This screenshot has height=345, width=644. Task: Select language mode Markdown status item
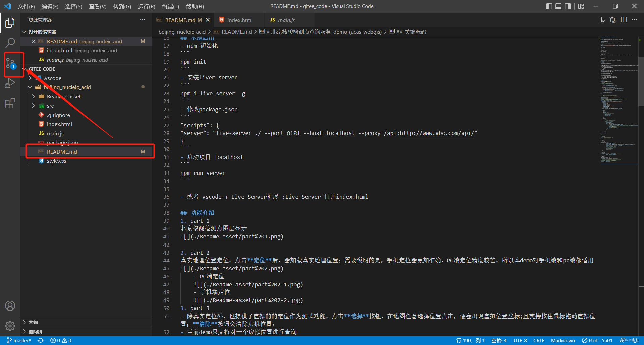click(x=563, y=340)
